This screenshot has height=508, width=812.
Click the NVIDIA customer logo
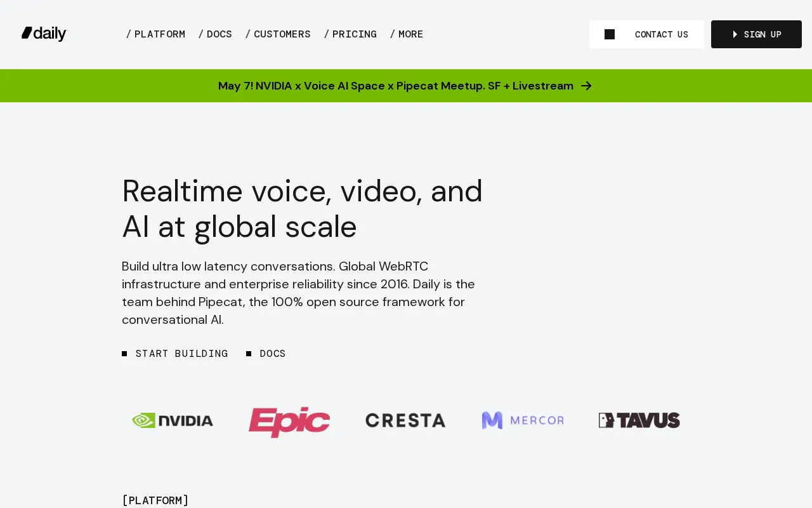point(173,420)
